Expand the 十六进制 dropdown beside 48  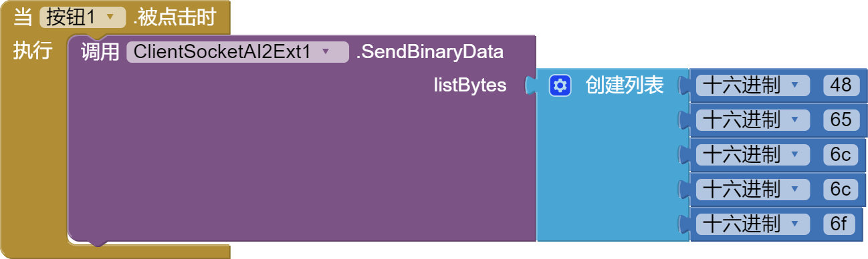coord(752,85)
